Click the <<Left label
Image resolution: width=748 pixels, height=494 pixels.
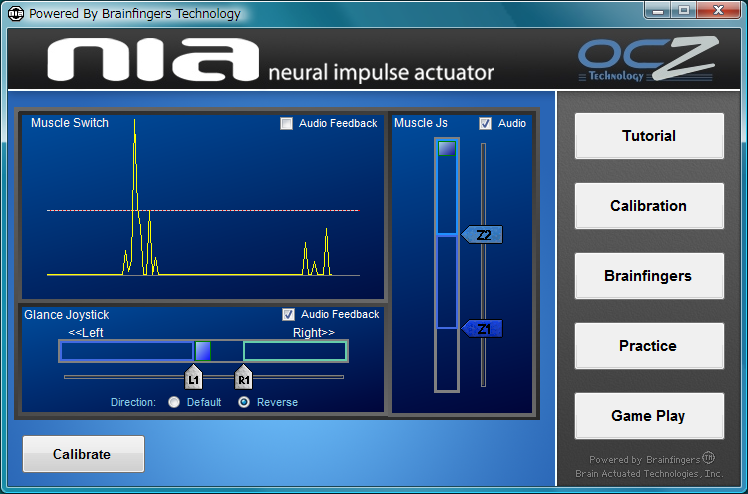86,333
